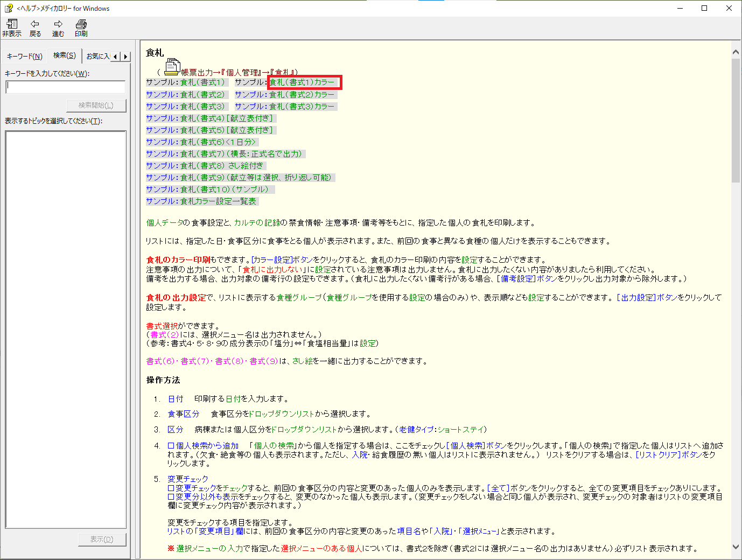Click the keyword input field

66,87
